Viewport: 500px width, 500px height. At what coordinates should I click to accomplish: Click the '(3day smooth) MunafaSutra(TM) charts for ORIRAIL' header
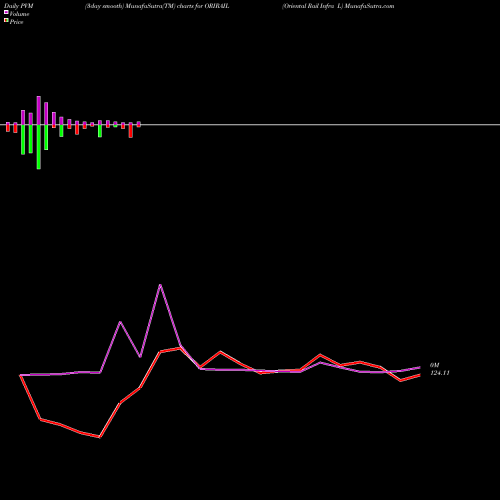(x=157, y=6)
